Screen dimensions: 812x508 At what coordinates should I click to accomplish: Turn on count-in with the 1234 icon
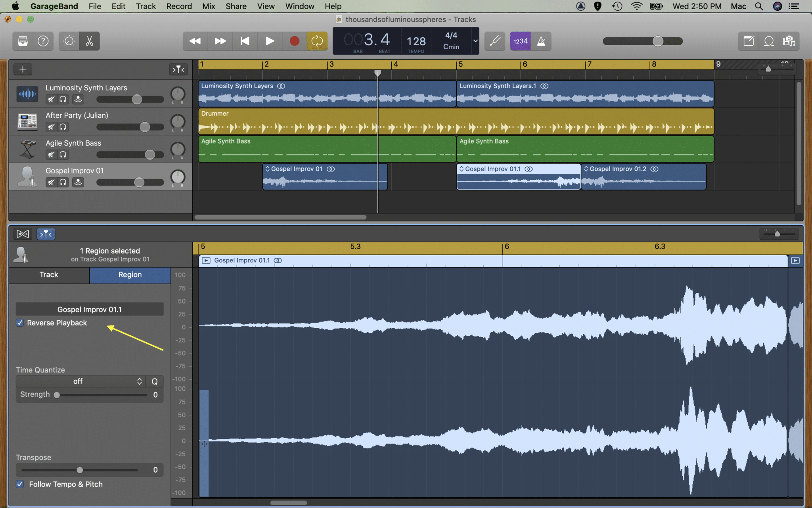point(520,41)
